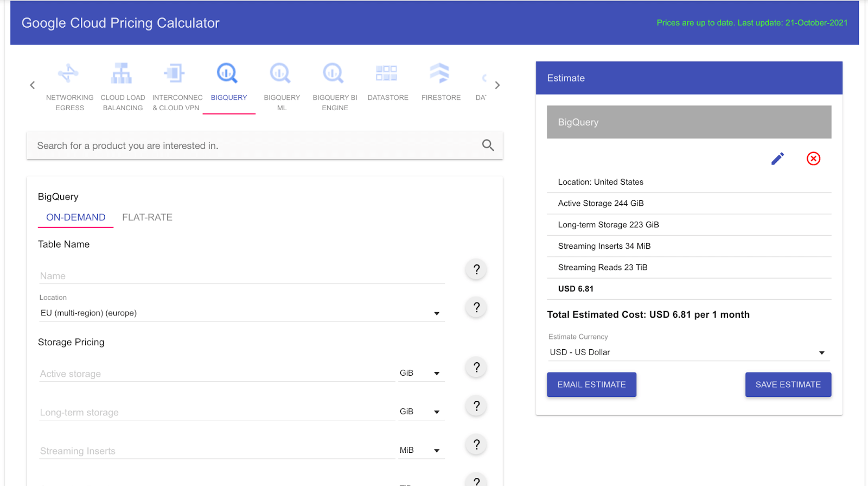868x486 pixels.
Task: Select the Datastore product icon
Action: pos(387,73)
